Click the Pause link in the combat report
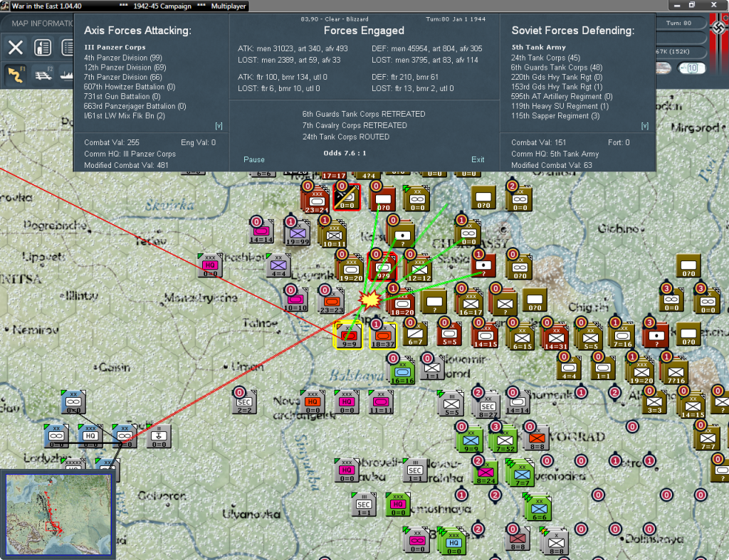Image resolution: width=729 pixels, height=560 pixels. click(x=254, y=159)
